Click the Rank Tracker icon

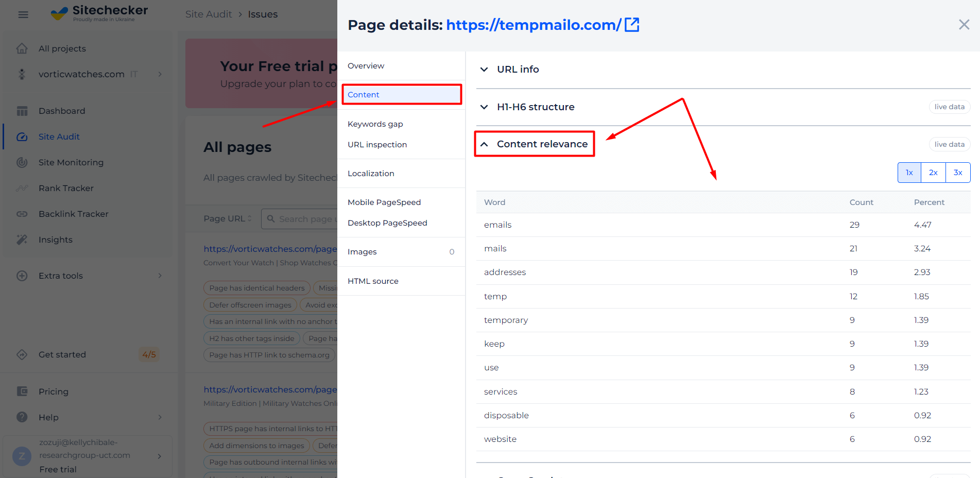tap(22, 188)
